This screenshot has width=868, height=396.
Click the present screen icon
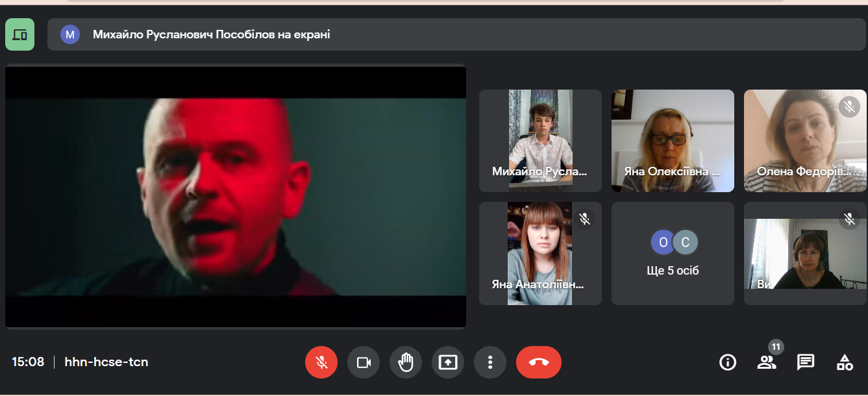(x=448, y=362)
